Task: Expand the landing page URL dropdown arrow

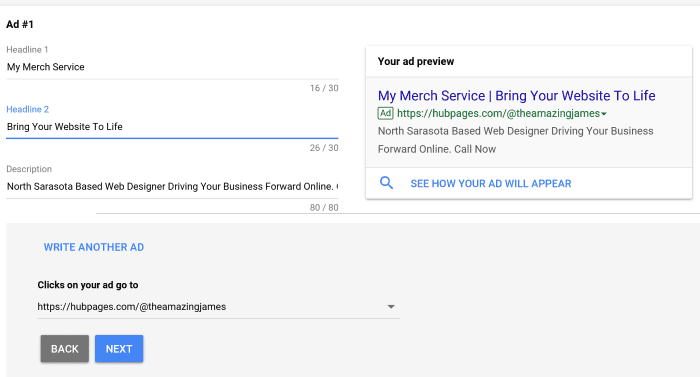Action: click(391, 306)
